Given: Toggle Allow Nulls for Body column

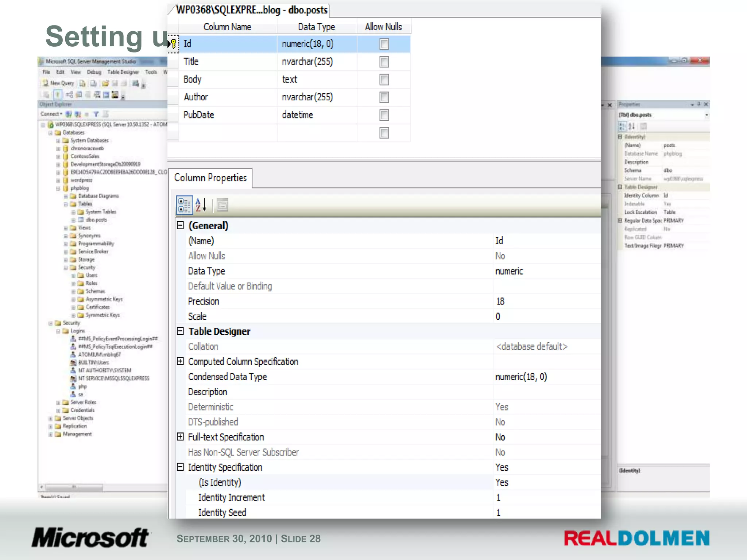Looking at the screenshot, I should click(384, 79).
